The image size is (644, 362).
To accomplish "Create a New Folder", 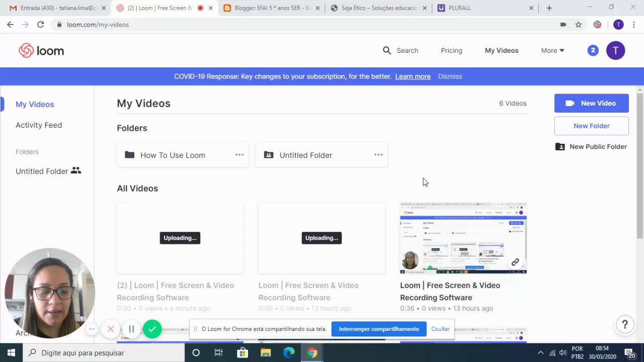I will click(592, 126).
